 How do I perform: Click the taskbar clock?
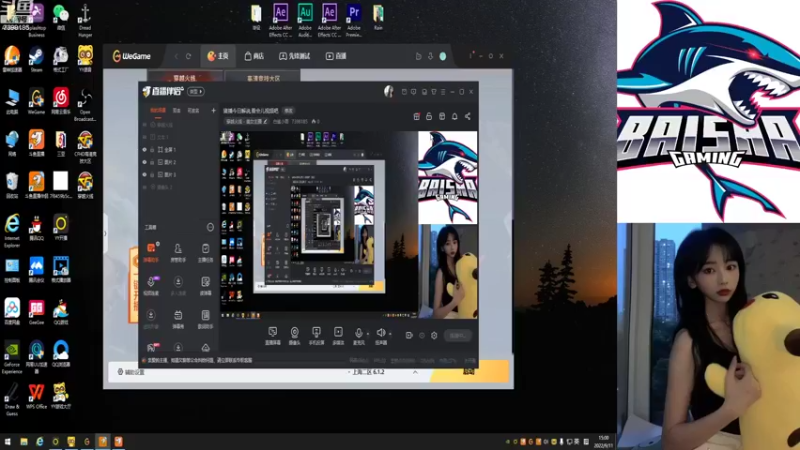coord(603,442)
